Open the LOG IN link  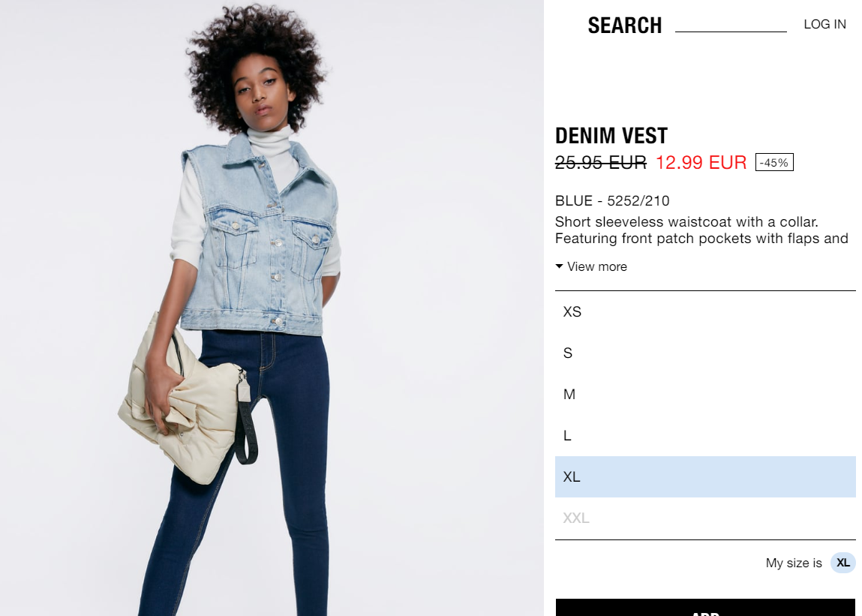pos(824,24)
